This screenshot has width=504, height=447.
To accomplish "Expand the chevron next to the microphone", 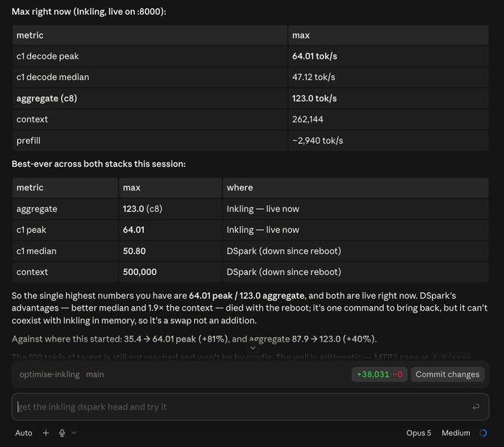I will [x=74, y=433].
